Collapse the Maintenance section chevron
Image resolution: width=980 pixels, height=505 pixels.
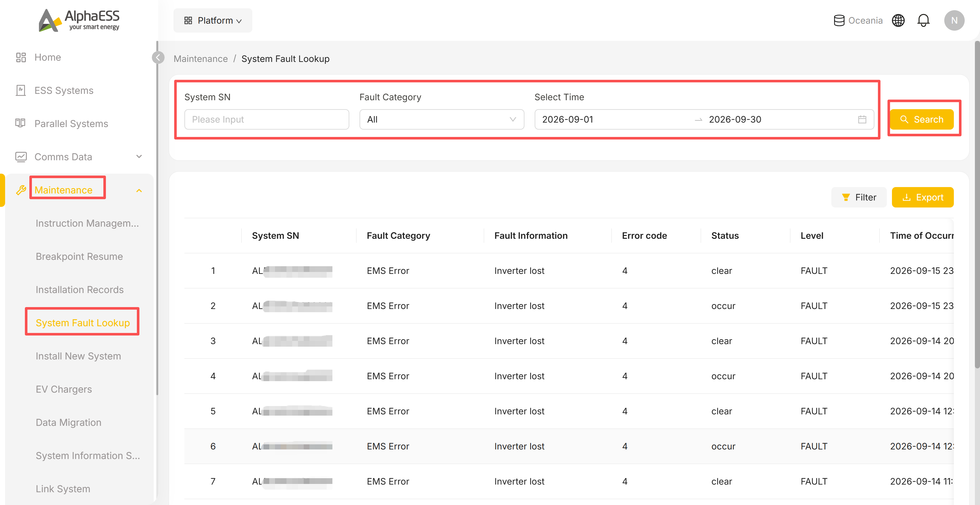(139, 190)
